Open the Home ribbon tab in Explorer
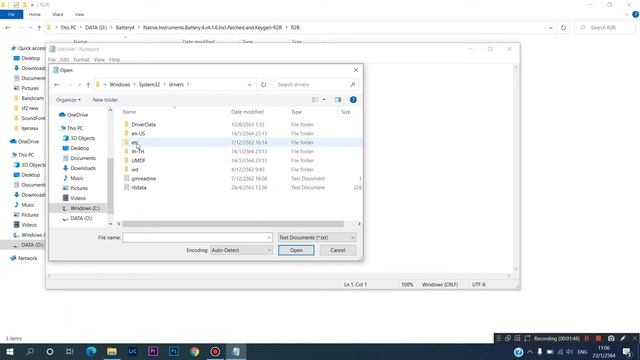Viewport: 640px width, 360px height. click(x=35, y=14)
